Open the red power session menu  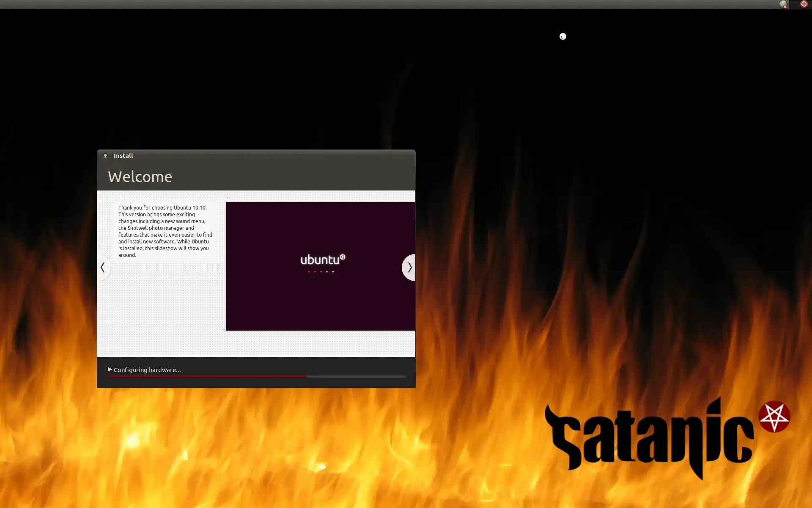tap(804, 4)
